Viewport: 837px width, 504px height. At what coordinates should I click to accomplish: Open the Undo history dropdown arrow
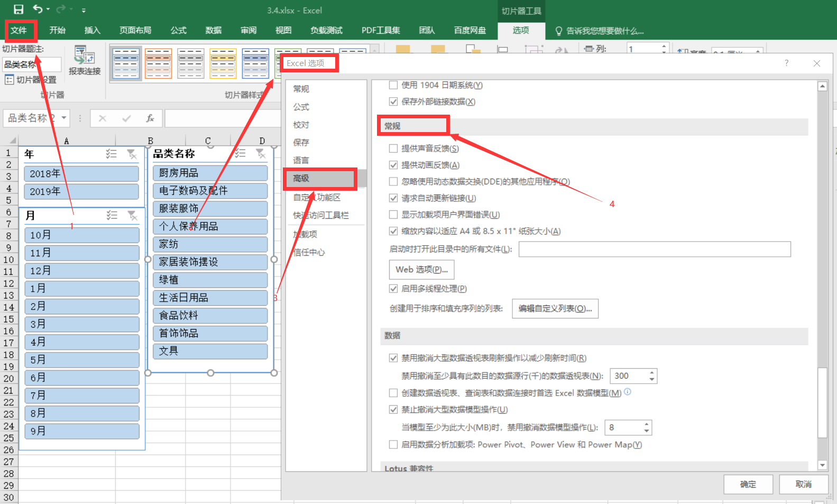[48, 10]
